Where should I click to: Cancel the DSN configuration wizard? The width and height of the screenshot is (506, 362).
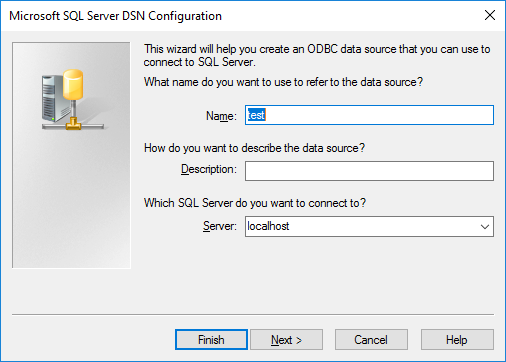tap(371, 340)
